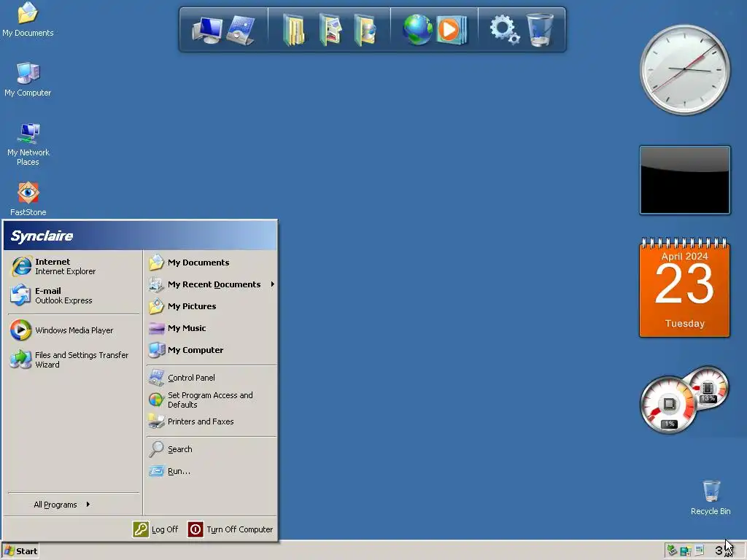Click the Start button
Image resolution: width=747 pixels, height=560 pixels.
click(x=20, y=551)
